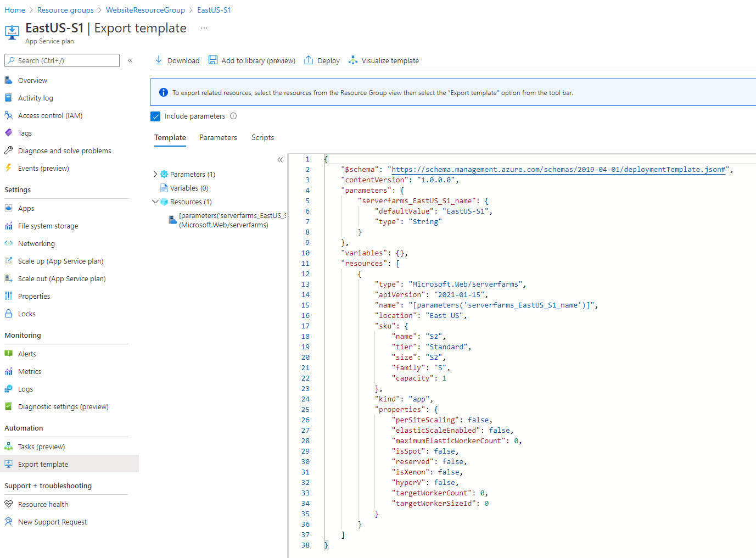
Task: Open the Scale up (App Service plan) menu item
Action: coord(69,261)
